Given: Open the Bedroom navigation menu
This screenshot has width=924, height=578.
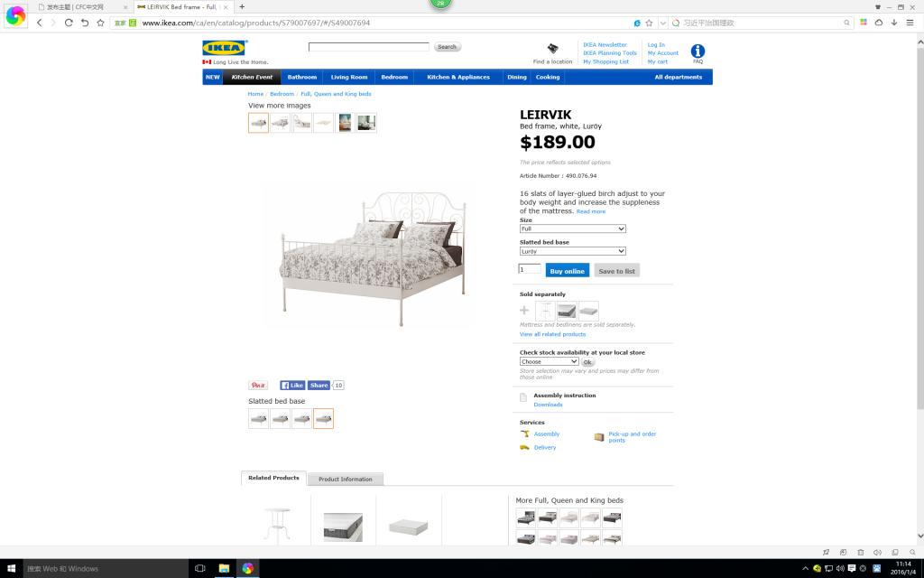Looking at the screenshot, I should click(x=394, y=78).
